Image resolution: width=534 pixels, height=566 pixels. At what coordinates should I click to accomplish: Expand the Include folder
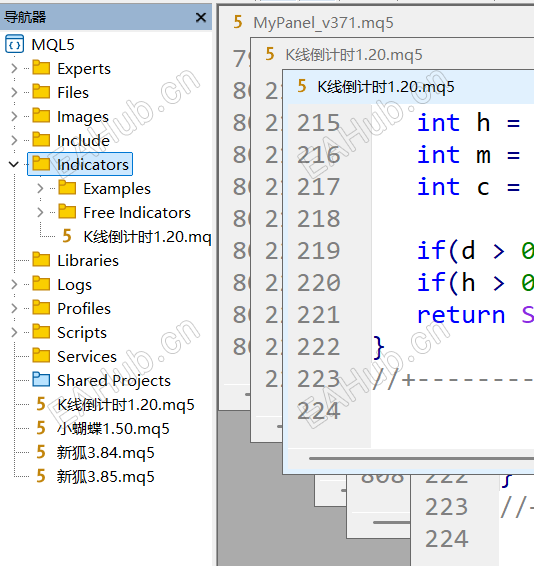(x=14, y=140)
